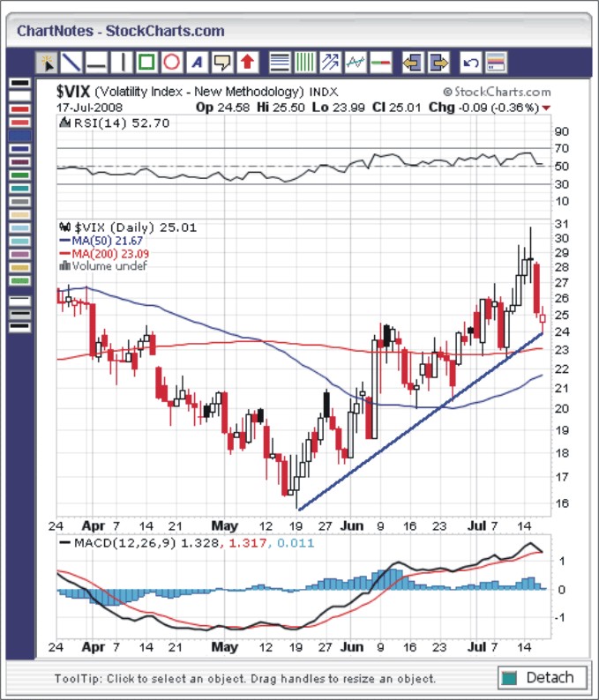
Task: Undo the last action
Action: (x=471, y=63)
